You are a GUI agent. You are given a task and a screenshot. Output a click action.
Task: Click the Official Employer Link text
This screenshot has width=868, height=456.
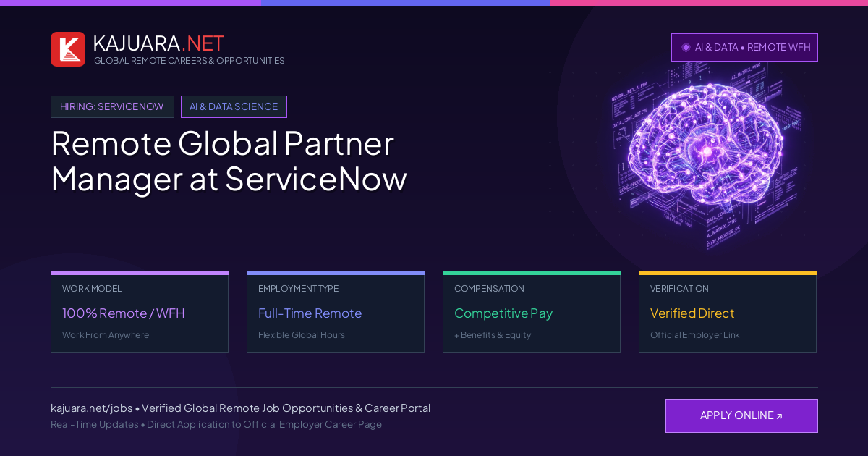[694, 335]
